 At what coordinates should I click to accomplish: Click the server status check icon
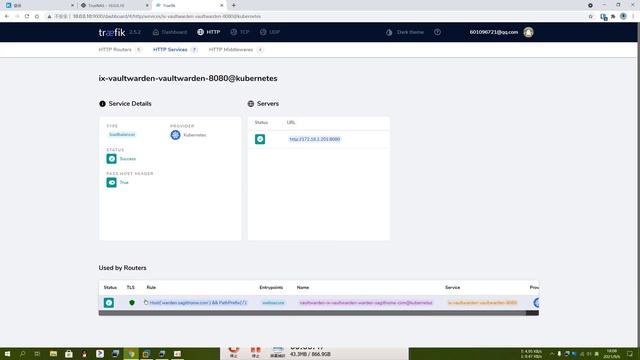pos(260,139)
